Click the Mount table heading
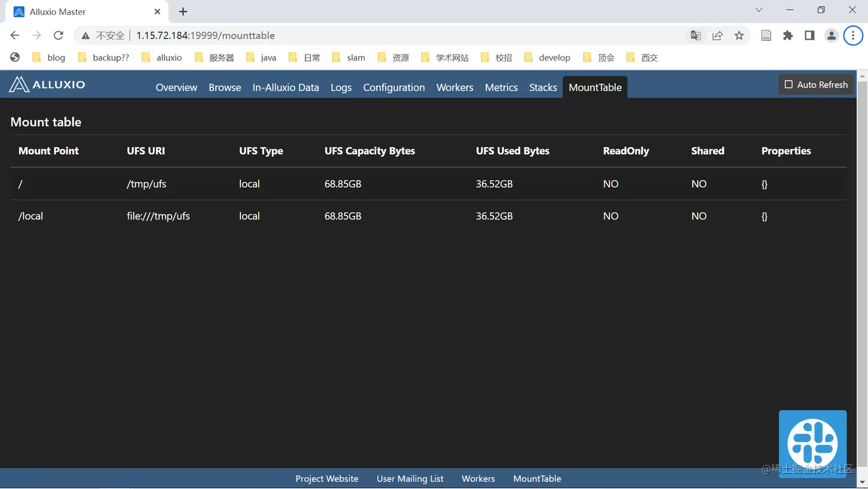Viewport: 868px width, 489px height. [x=46, y=122]
